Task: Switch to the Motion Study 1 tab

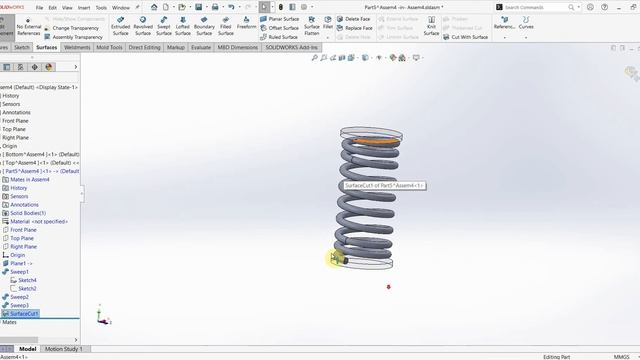Action: [x=63, y=349]
